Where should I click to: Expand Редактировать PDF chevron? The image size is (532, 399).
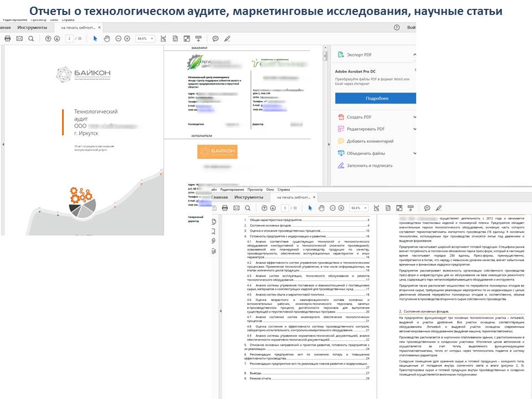tap(415, 129)
